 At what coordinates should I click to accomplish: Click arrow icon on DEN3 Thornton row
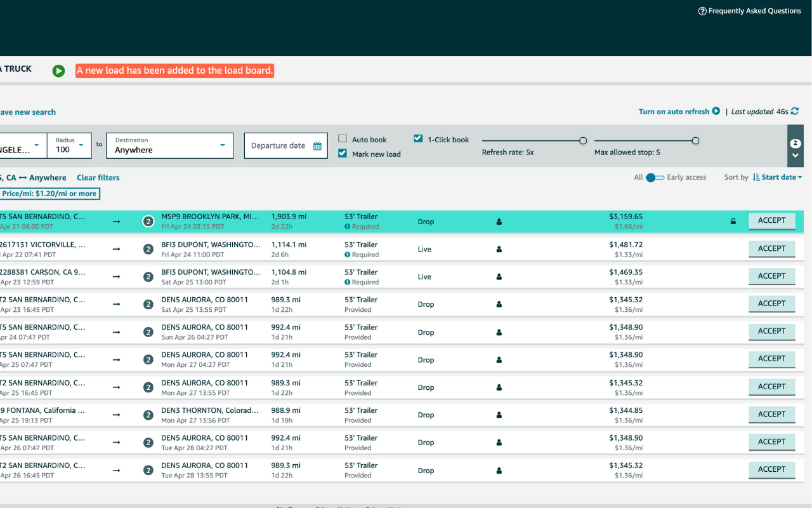point(117,415)
